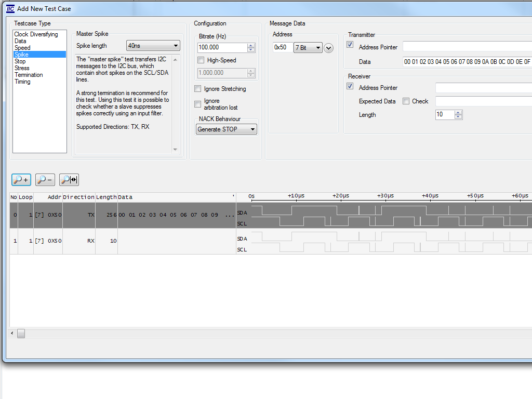Enable the High-Speed checkbox
532x399 pixels.
pyautogui.click(x=201, y=60)
